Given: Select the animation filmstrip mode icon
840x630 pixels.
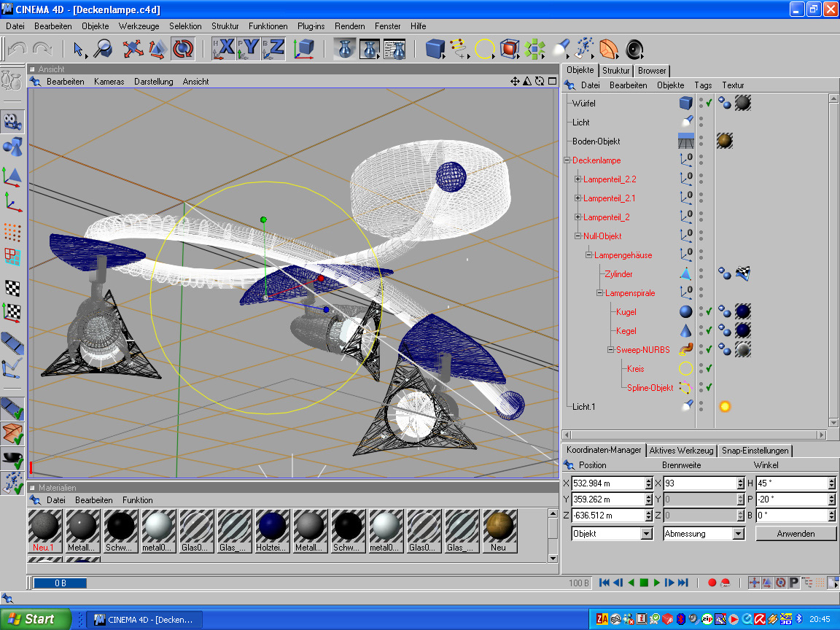Looking at the screenshot, I should tap(12, 342).
